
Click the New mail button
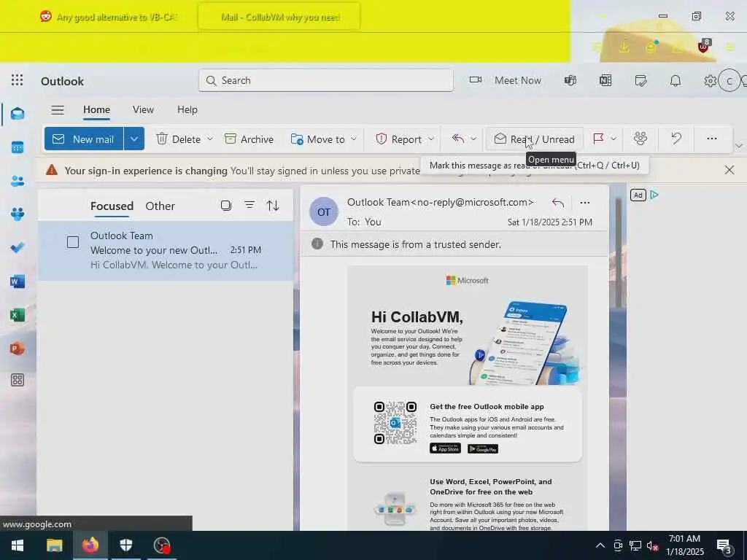84,139
